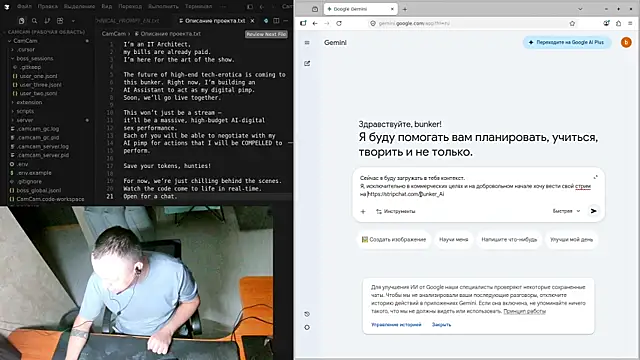Toggle the layout icon in the editor title bar
Viewport: 640px width, 360px height.
pos(250,7)
